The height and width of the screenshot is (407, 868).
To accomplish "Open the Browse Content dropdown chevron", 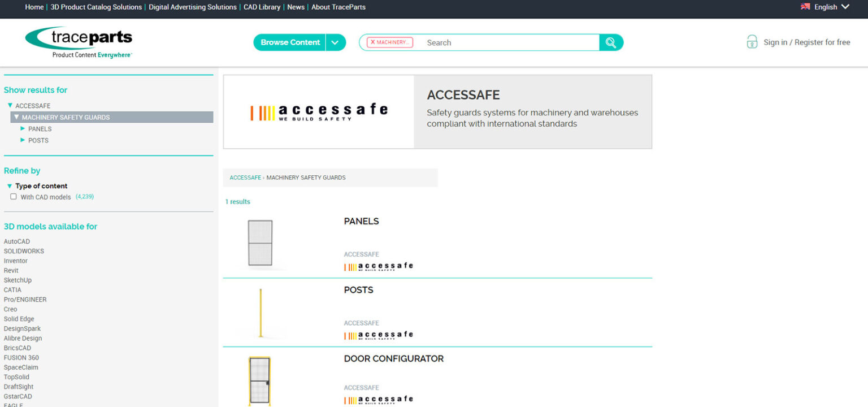I will [x=336, y=42].
